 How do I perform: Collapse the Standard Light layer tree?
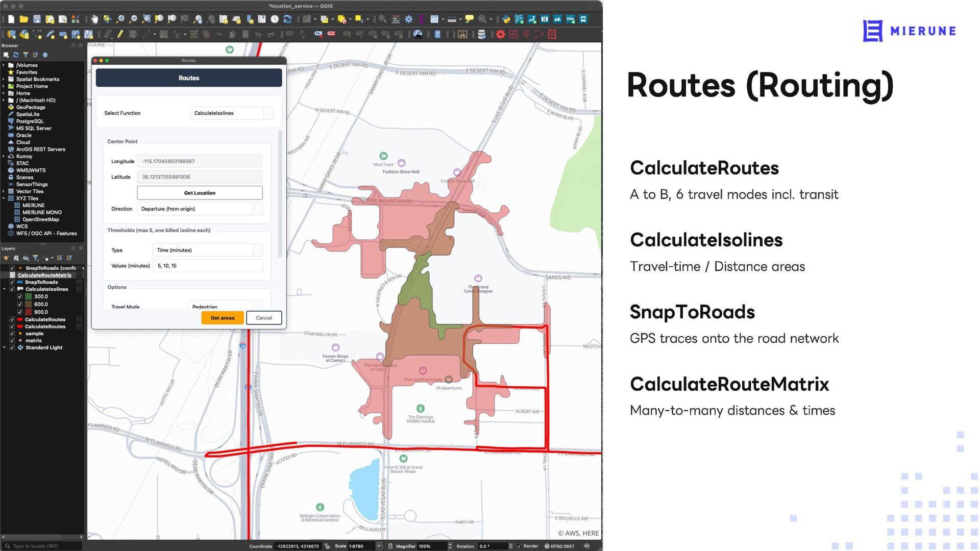[5, 347]
